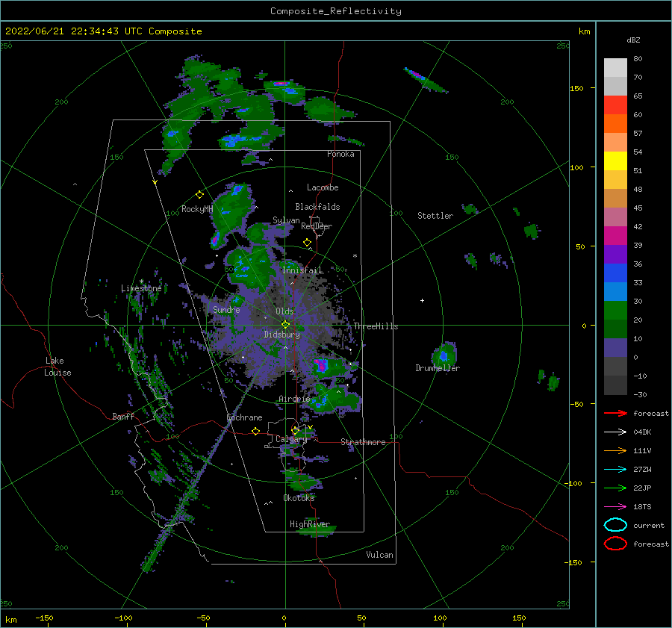Click the Composite_Reflectivity title
Screen dimensions: 672x628
[x=336, y=11]
